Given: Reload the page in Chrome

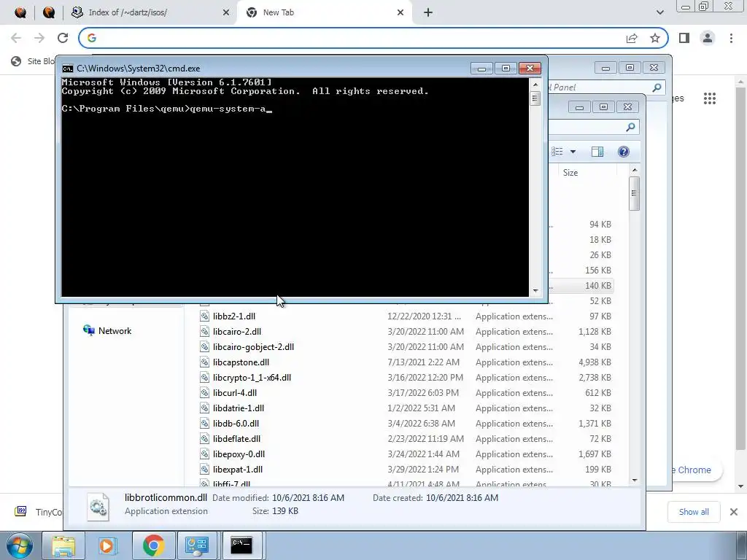Looking at the screenshot, I should (63, 38).
